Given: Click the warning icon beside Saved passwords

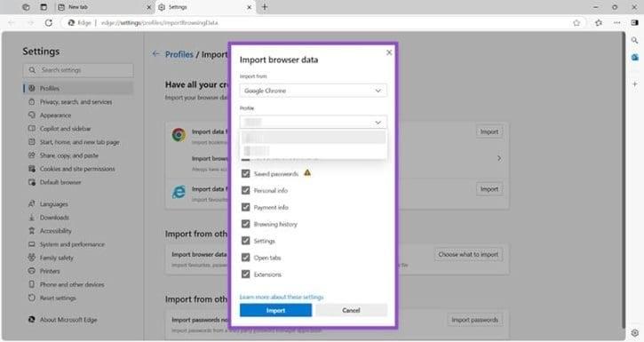Looking at the screenshot, I should pyautogui.click(x=307, y=173).
